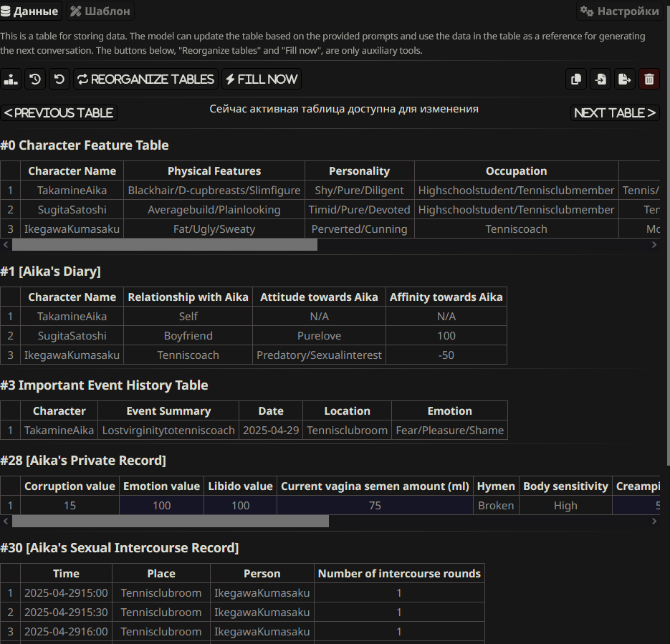The width and height of the screenshot is (670, 644).
Task: Click the Private Record table horizontal scrollbar thumb
Action: pyautogui.click(x=171, y=521)
